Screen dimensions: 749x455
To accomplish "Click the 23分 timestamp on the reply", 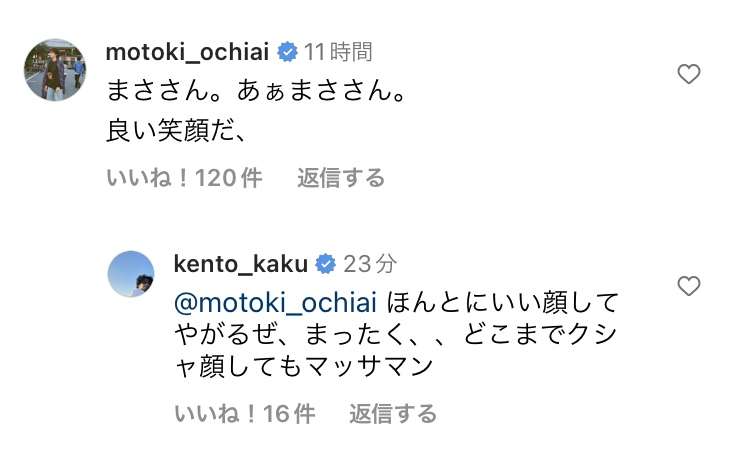I will click(370, 264).
